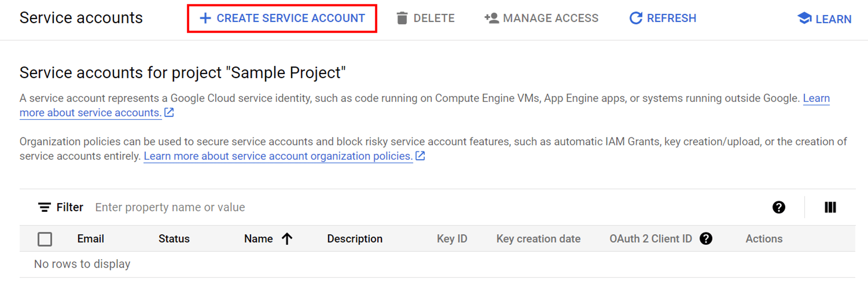Open the OAuth 2 Client ID help icon

pos(705,239)
